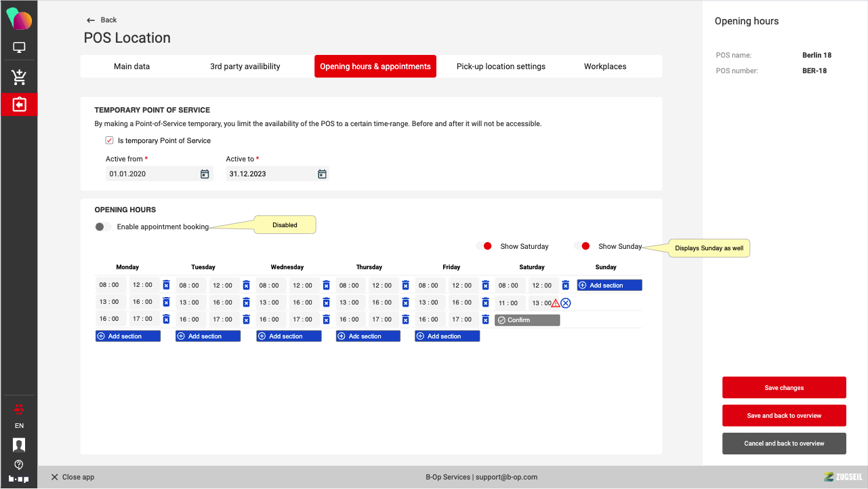868x489 pixels.
Task: Delete Friday's 16:00–17:00 time section
Action: tap(485, 319)
